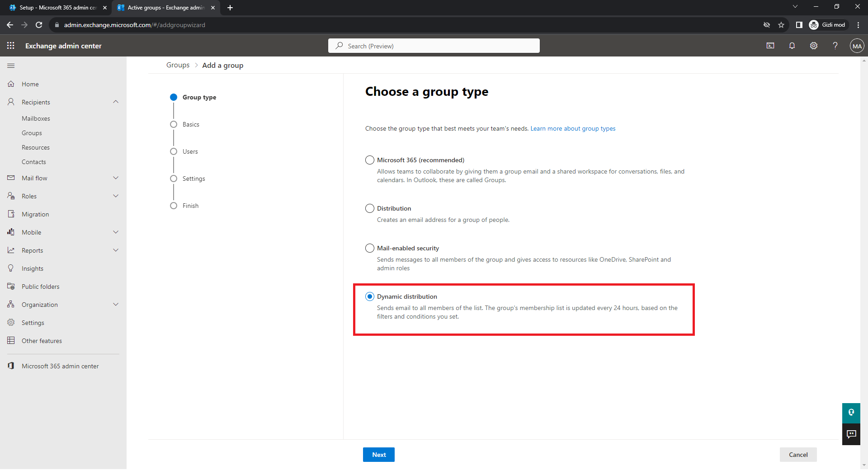Click the Next button
The image size is (868, 470).
(378, 455)
